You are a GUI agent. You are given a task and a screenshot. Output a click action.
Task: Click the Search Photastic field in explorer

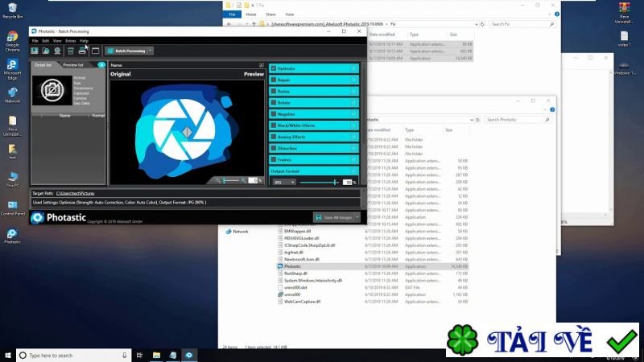[x=518, y=120]
